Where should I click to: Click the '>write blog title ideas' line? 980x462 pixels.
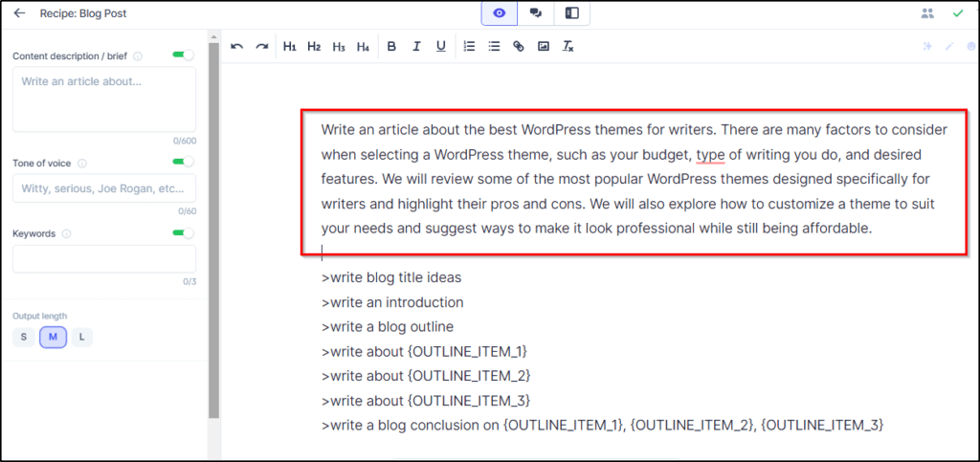(x=391, y=277)
